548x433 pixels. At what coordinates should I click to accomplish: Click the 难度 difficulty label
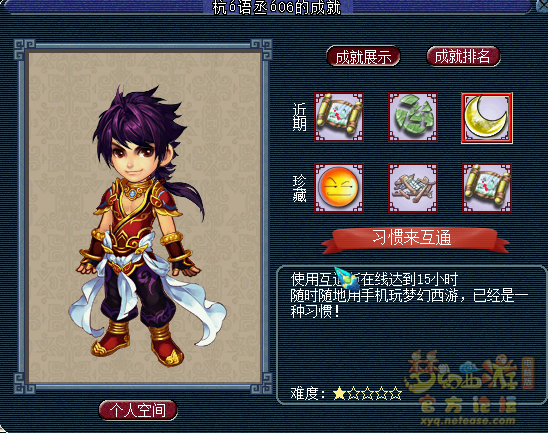pos(308,394)
